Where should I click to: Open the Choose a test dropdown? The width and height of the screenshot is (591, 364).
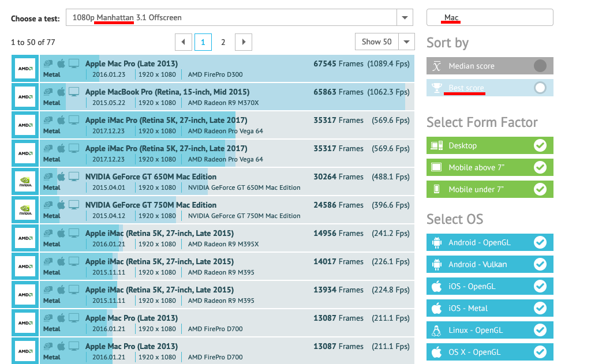click(405, 18)
